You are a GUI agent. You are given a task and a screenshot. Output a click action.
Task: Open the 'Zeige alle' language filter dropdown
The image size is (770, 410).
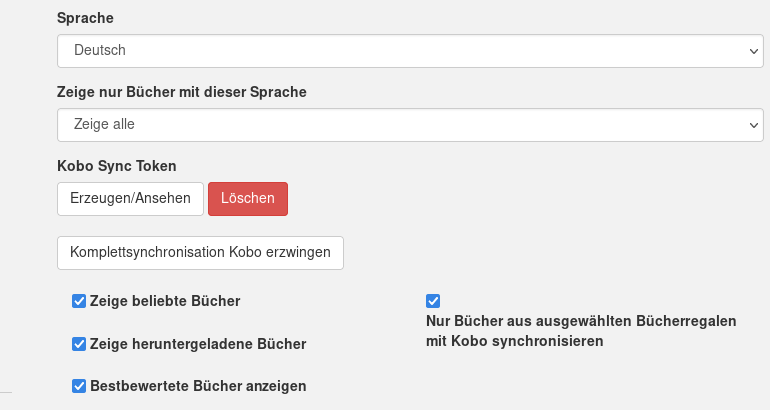[x=410, y=125]
